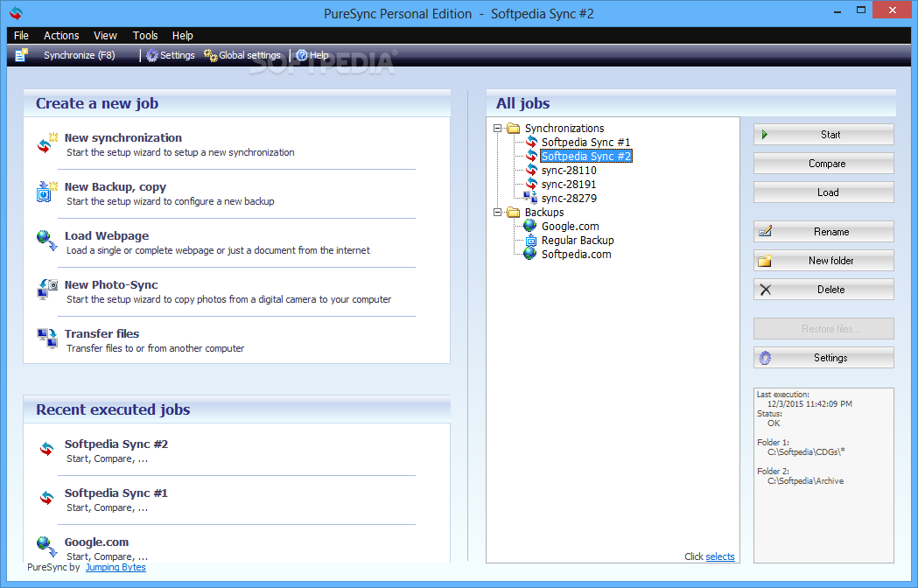Click the Global settings gears icon
The width and height of the screenshot is (918, 588).
tap(210, 55)
